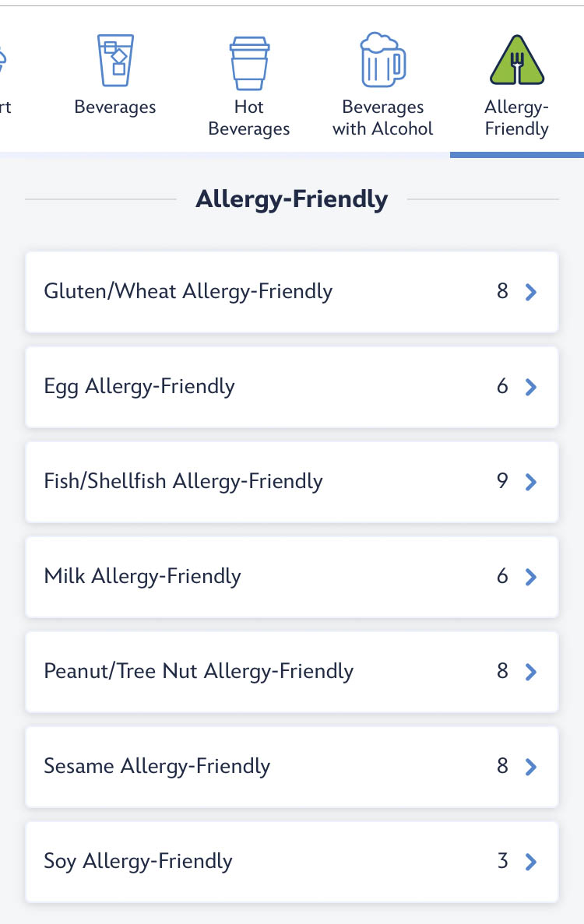This screenshot has width=584, height=924.
Task: Open Soy Allergy-Friendly menu items
Action: pyautogui.click(x=138, y=862)
